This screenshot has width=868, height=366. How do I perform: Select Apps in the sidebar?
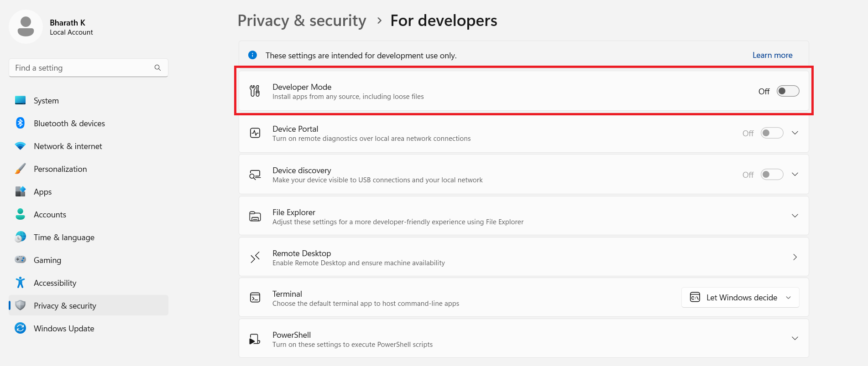(x=89, y=191)
